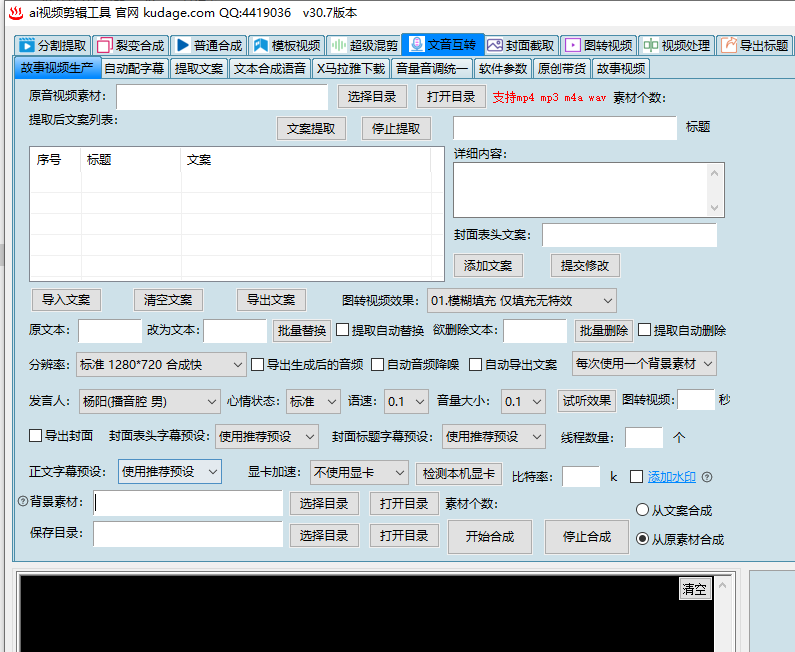Click the 导入文案 button

66,300
